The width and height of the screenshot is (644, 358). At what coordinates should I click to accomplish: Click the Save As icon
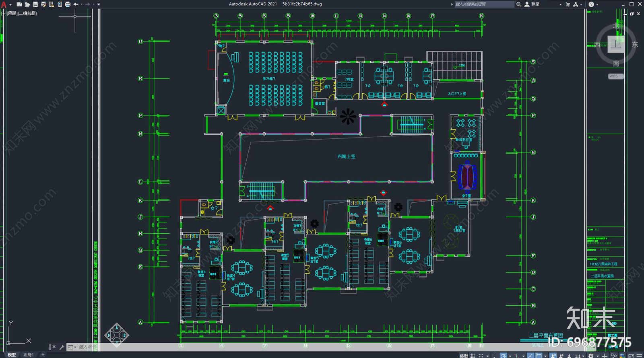43,4
